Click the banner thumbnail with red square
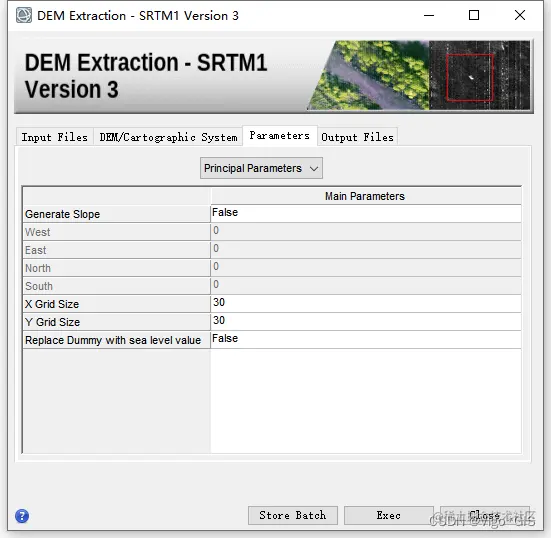This screenshot has width=551, height=538. click(479, 75)
